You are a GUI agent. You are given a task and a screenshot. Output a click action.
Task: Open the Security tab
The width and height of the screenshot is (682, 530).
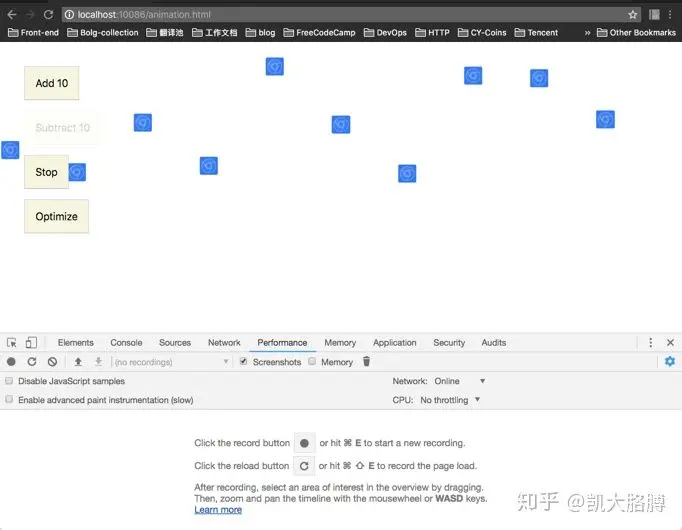tap(449, 343)
